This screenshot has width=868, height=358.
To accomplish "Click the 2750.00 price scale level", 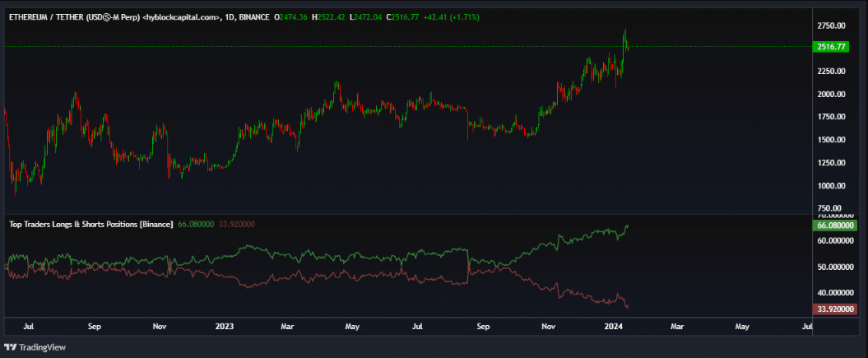I will point(832,26).
